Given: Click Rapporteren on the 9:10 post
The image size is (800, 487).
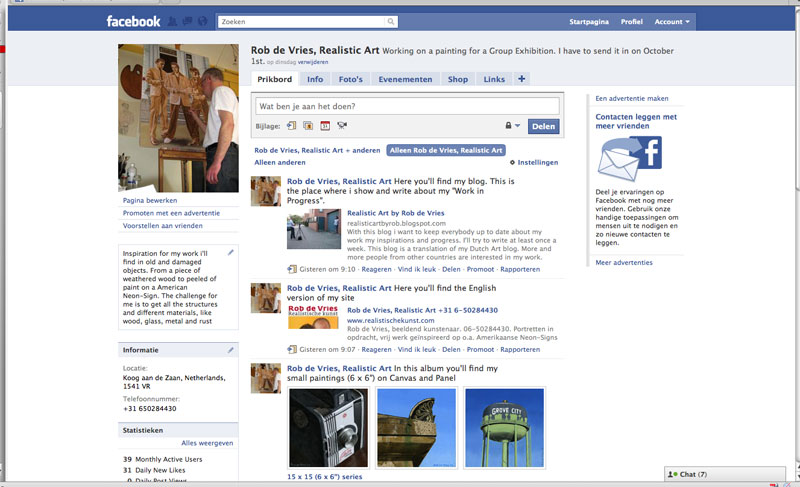Looking at the screenshot, I should coord(520,269).
